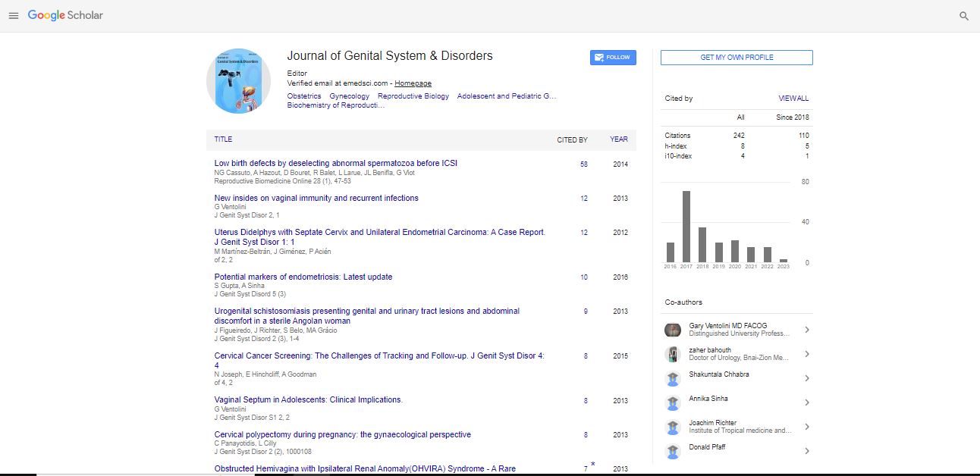
Task: Sort articles by Year column header
Action: [x=619, y=139]
